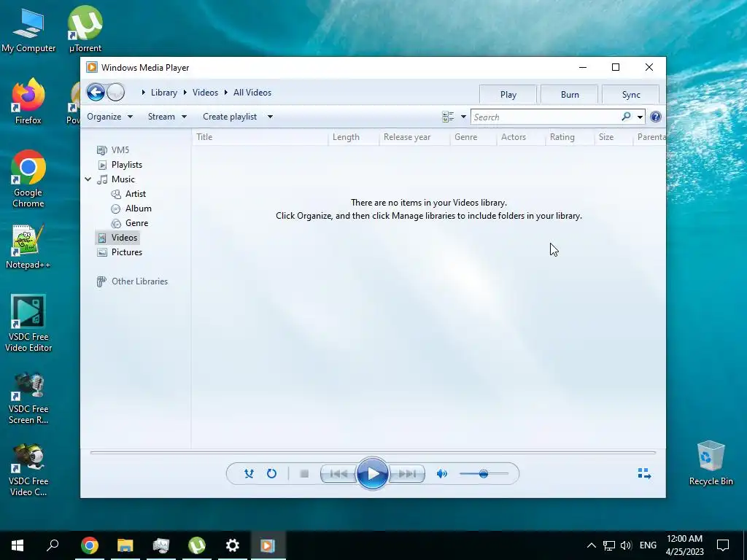Viewport: 747px width, 560px height.
Task: Open the µTorrent desktop shortcut
Action: (x=85, y=28)
